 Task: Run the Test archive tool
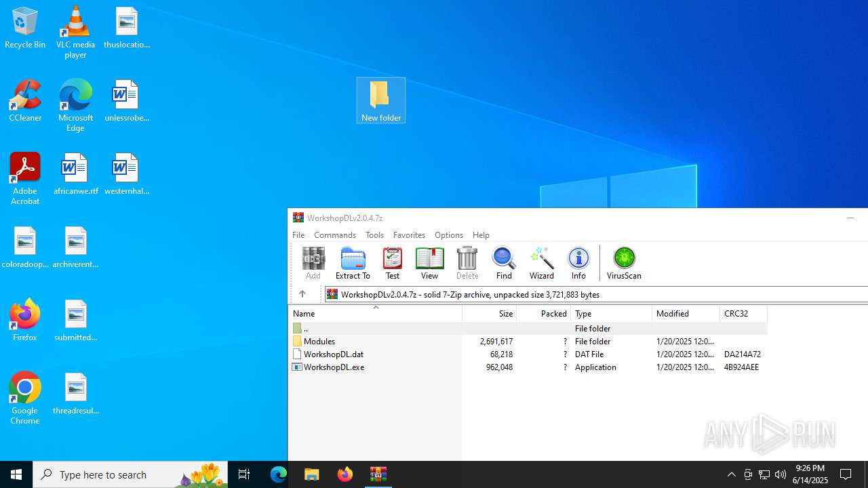(x=393, y=263)
